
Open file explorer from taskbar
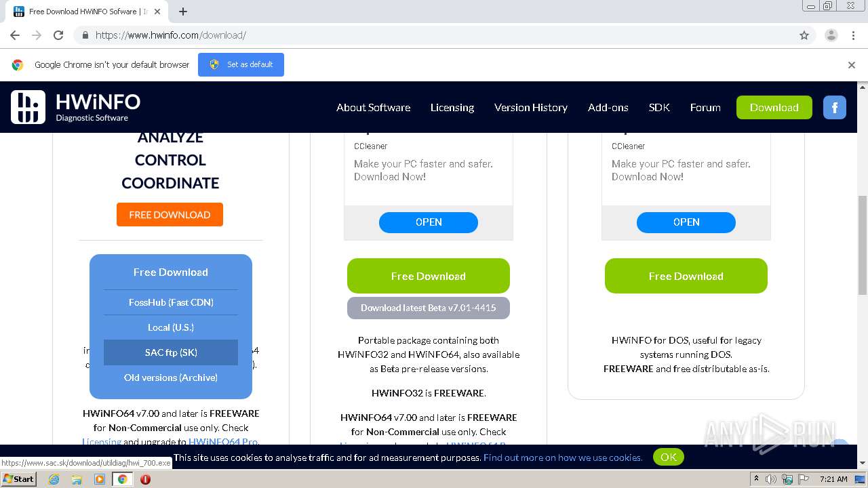[77, 479]
